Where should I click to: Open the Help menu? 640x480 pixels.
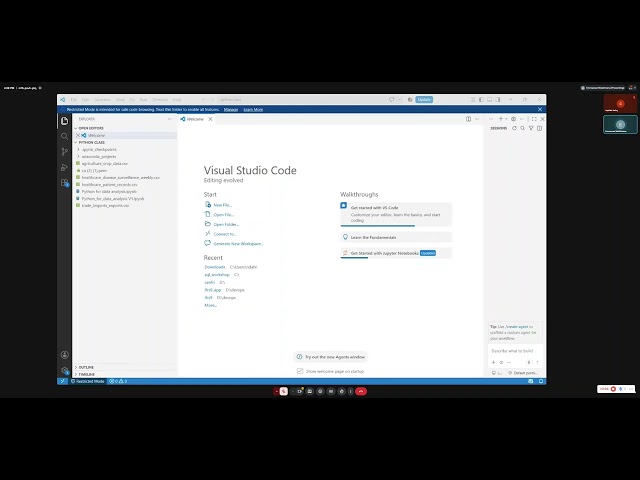pyautogui.click(x=177, y=100)
